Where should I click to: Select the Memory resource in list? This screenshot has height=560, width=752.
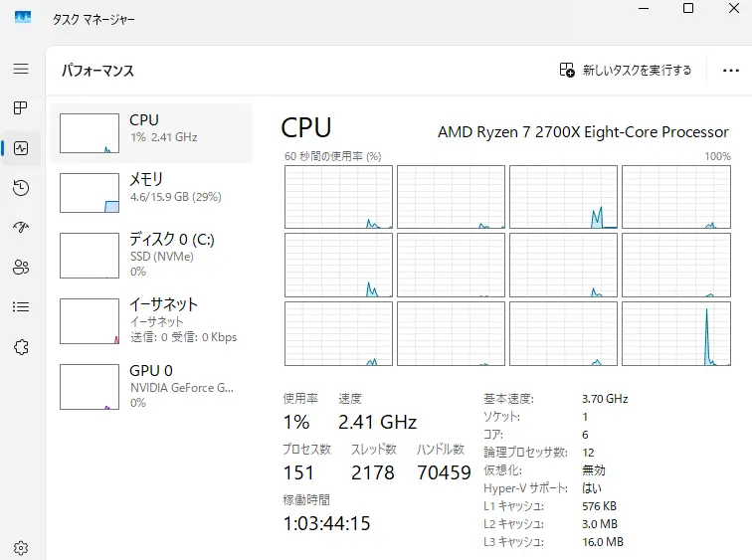coord(151,193)
